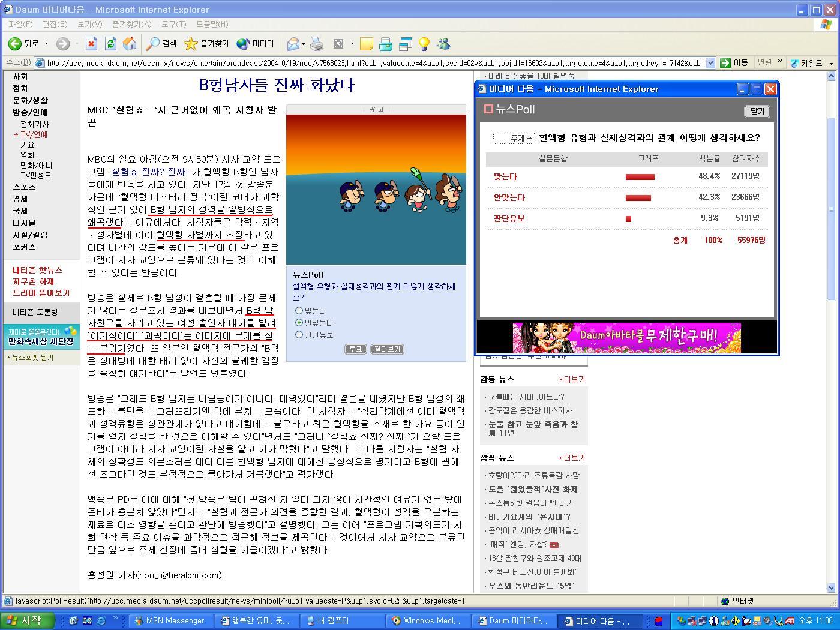Open the 파일(F) menu
Image resolution: width=840 pixels, height=630 pixels.
tap(20, 24)
